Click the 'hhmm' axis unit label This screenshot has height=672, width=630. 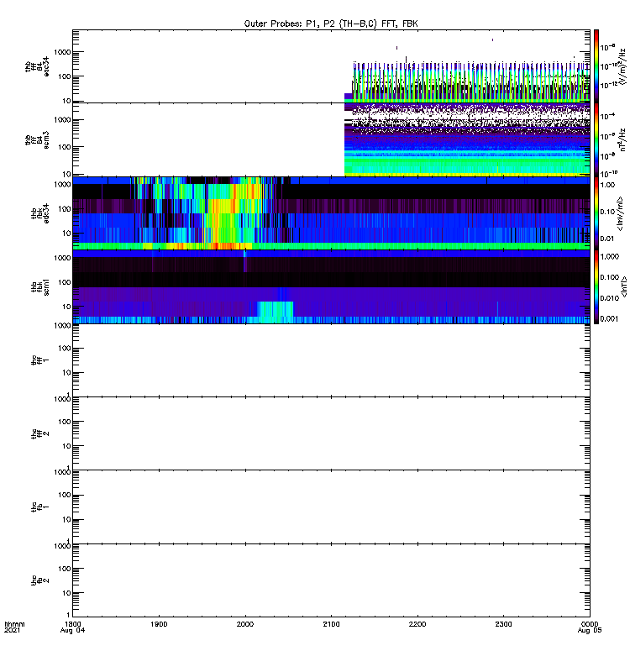(14, 624)
